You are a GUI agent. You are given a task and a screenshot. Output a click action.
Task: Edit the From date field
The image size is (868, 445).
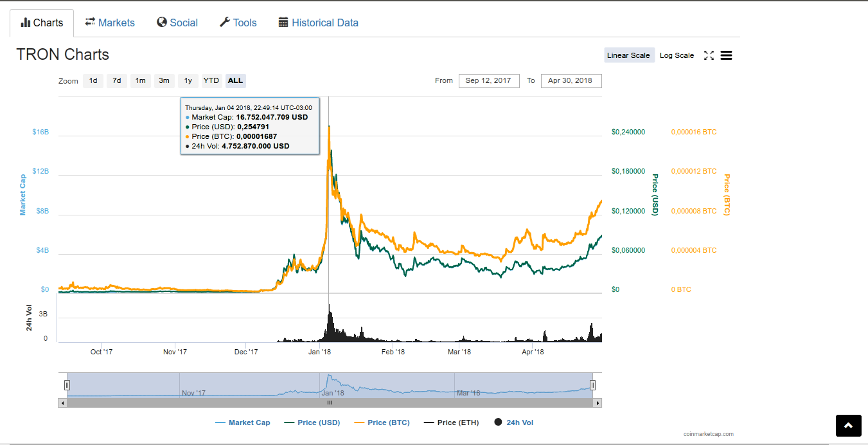(x=489, y=80)
